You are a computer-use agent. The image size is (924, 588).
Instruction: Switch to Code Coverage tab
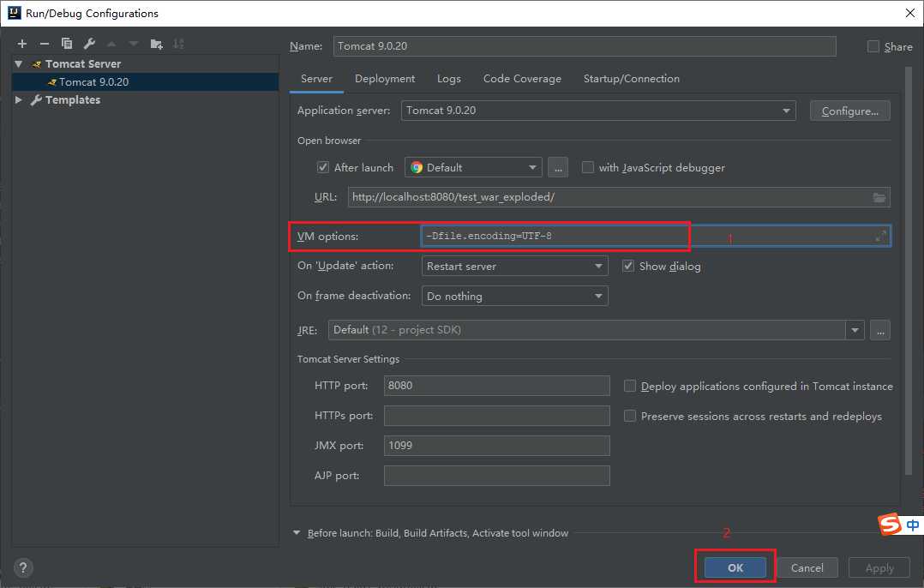(x=522, y=78)
